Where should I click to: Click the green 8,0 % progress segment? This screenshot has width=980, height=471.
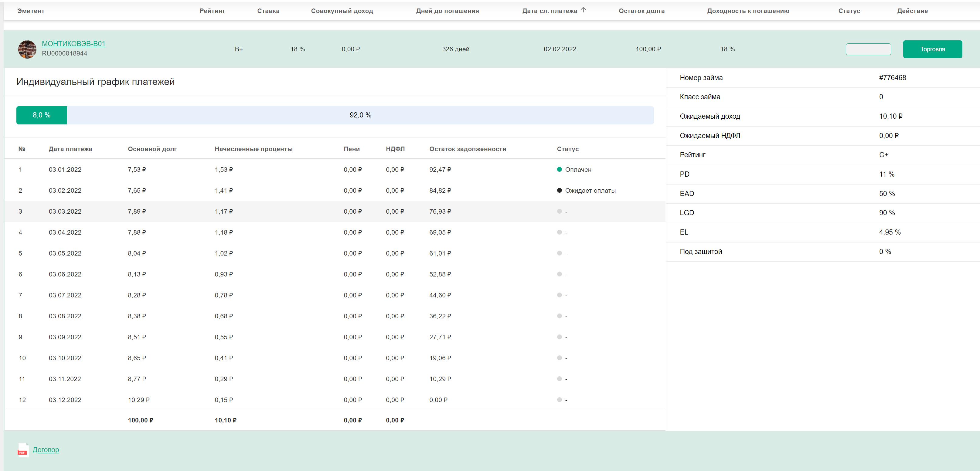(x=42, y=115)
